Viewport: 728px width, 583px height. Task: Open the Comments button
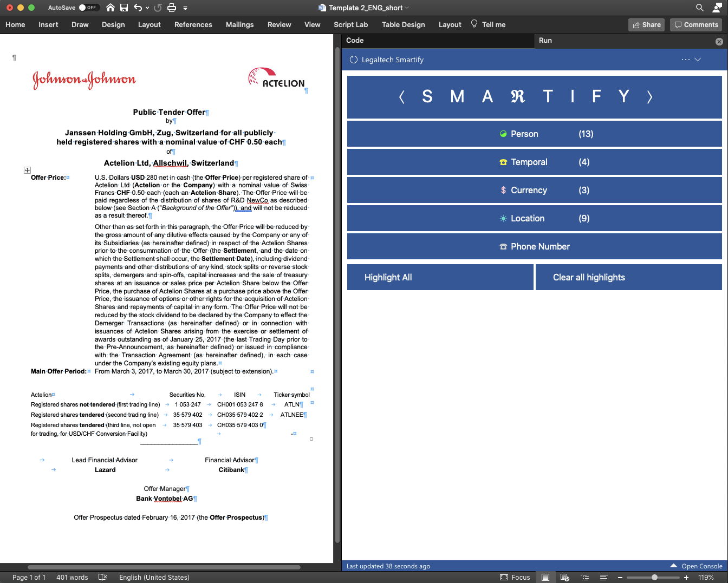(697, 24)
